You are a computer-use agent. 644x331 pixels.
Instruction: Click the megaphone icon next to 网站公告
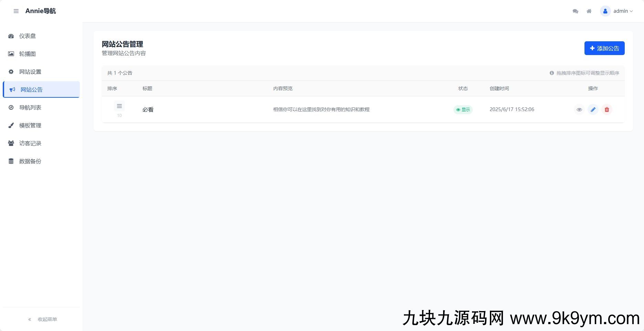coord(12,89)
